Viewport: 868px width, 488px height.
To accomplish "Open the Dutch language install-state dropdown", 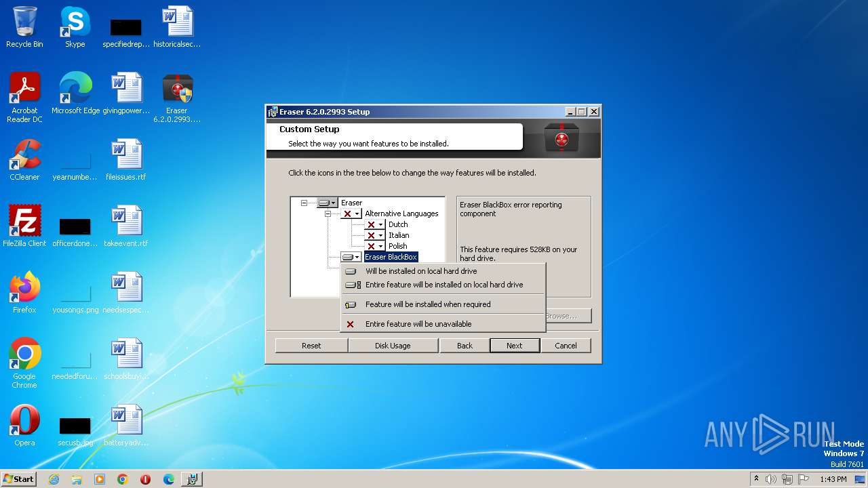I will [x=374, y=224].
